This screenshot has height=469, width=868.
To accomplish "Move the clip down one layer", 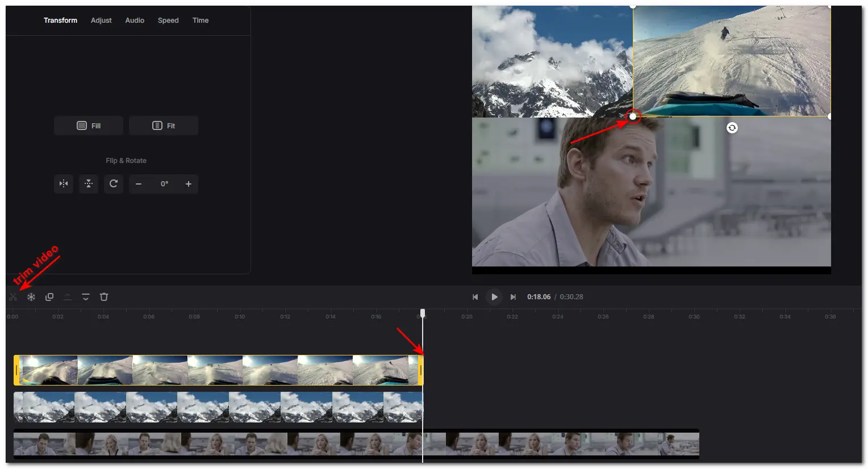I will [x=86, y=297].
